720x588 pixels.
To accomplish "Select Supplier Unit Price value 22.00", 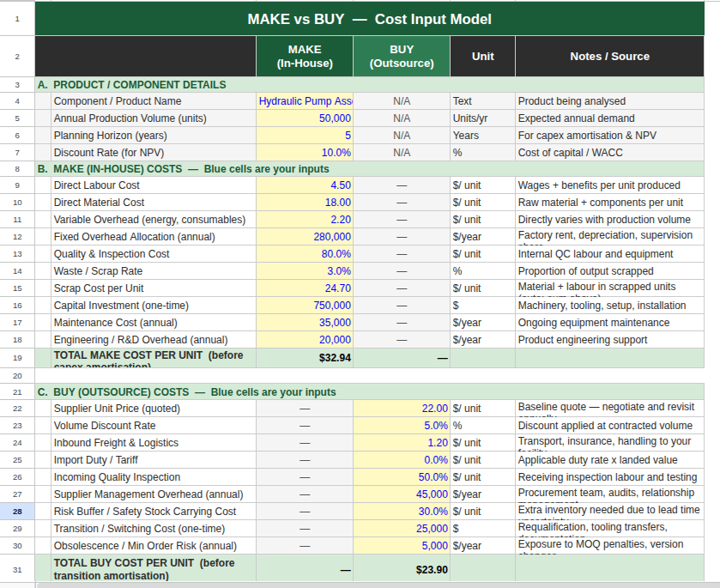I will [402, 409].
